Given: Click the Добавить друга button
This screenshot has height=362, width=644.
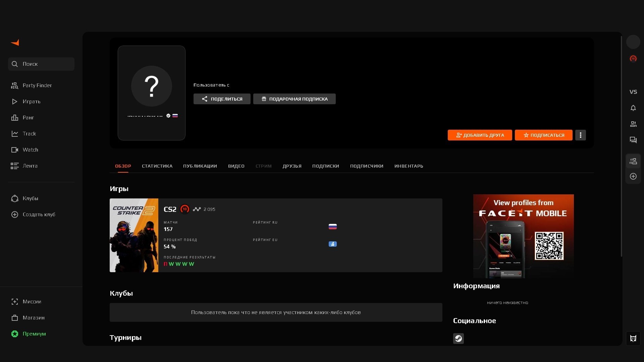Looking at the screenshot, I should (480, 135).
